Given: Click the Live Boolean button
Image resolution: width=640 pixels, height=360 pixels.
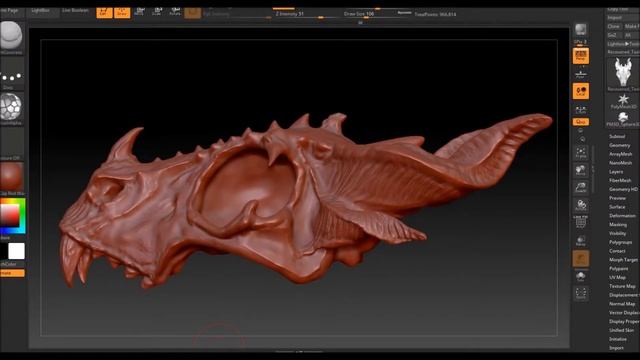Looking at the screenshot, I should (75, 11).
